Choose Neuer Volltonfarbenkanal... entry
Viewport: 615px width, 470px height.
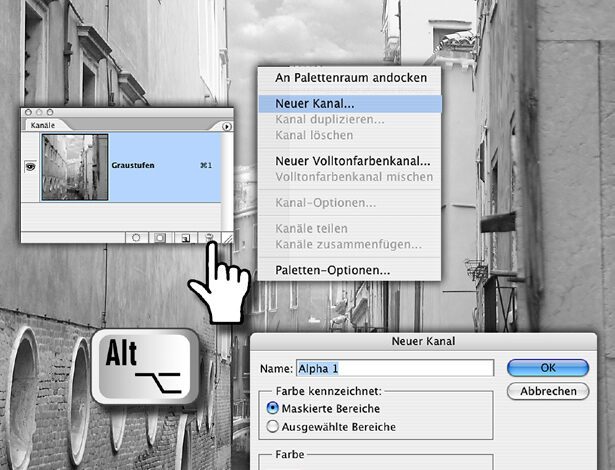click(350, 161)
